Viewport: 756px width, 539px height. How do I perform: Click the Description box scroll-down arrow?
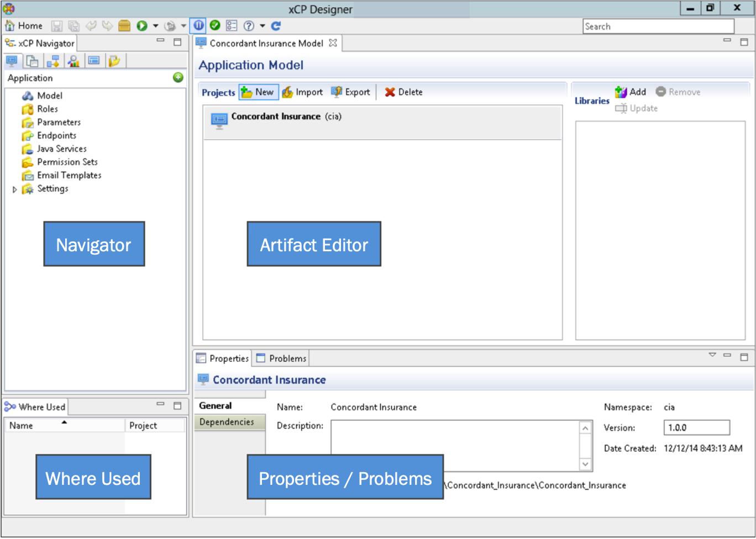pyautogui.click(x=585, y=464)
